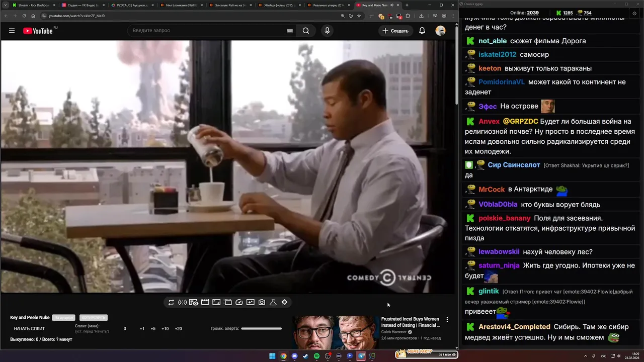Click the НАЧАТЬ СПЛИТ button

(29, 329)
